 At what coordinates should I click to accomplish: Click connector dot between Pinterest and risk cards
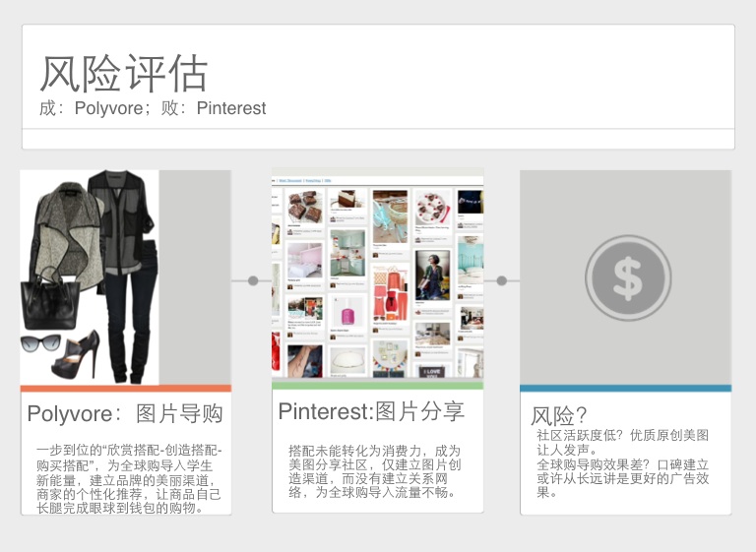[x=502, y=280]
